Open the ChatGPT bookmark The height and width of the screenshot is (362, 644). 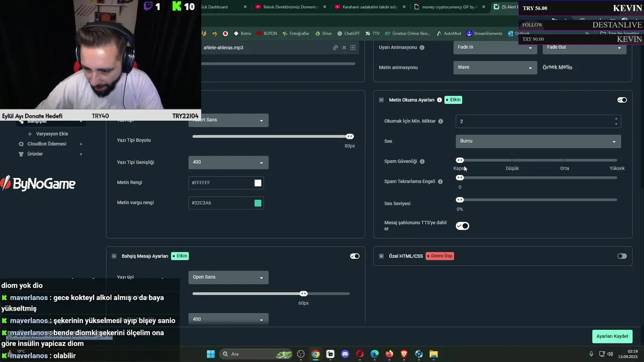348,34
